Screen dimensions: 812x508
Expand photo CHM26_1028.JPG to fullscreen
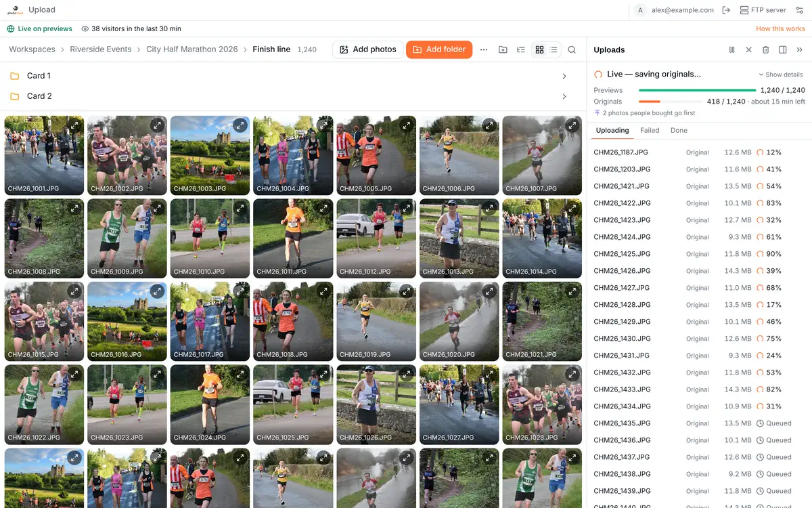click(572, 375)
